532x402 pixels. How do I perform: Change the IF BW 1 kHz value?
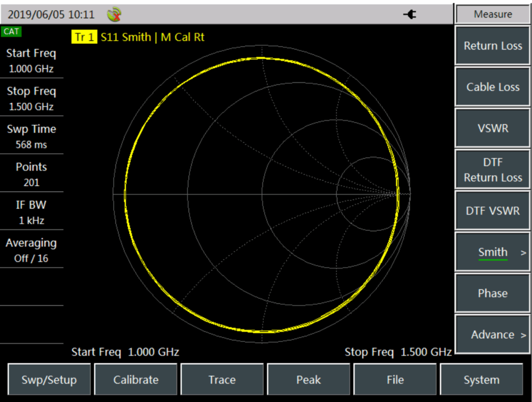[x=31, y=212]
